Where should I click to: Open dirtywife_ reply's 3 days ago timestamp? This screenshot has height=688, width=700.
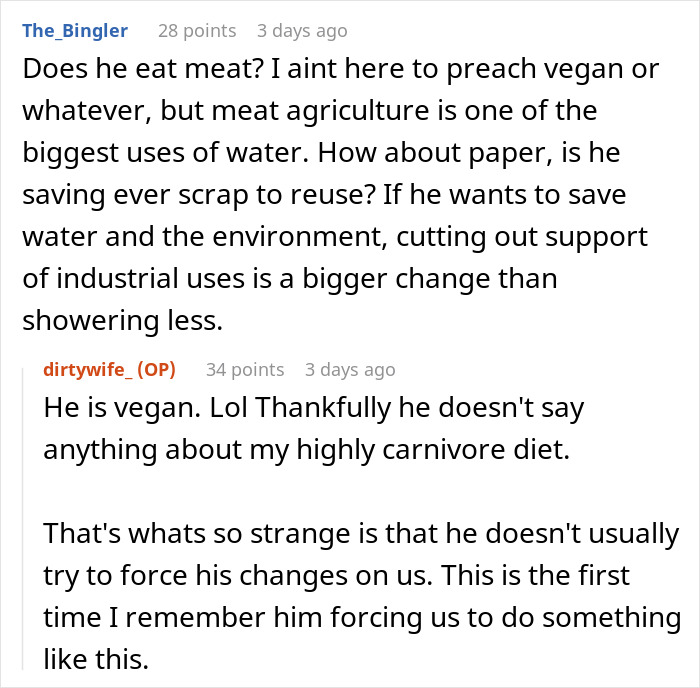[350, 369]
